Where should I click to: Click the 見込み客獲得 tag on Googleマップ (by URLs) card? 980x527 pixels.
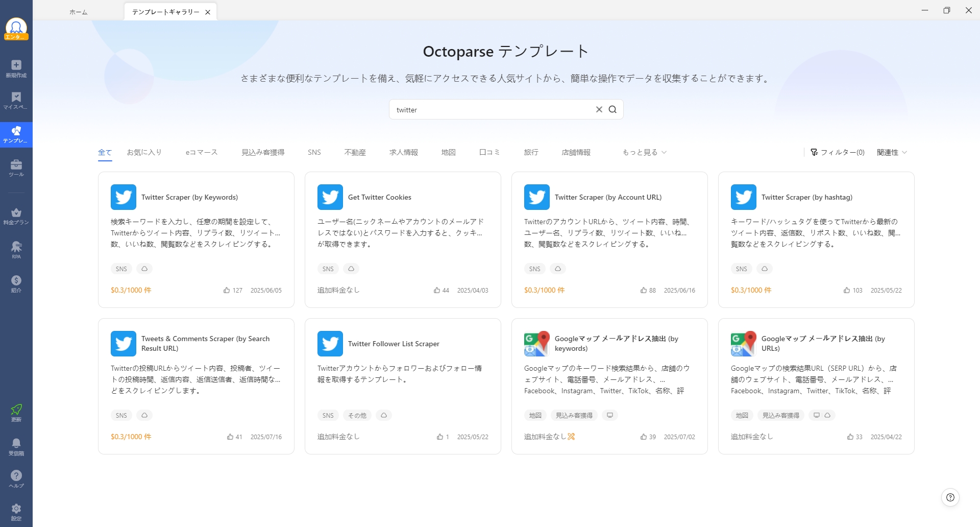(x=781, y=415)
